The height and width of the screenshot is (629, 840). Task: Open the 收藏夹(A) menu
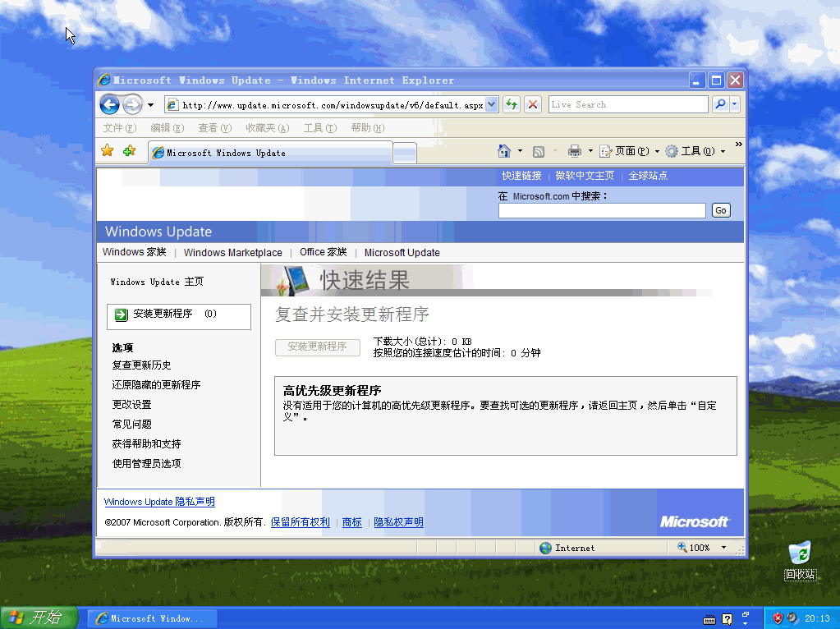(268, 128)
